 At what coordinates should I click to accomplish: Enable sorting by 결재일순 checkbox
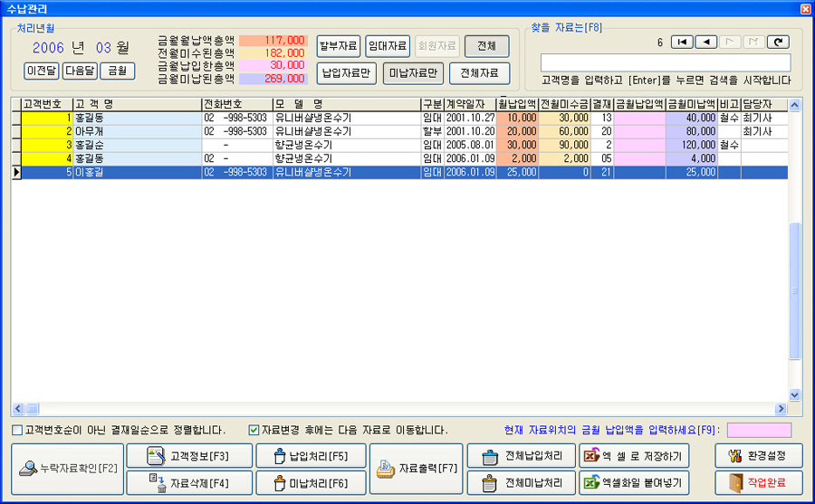(17, 430)
